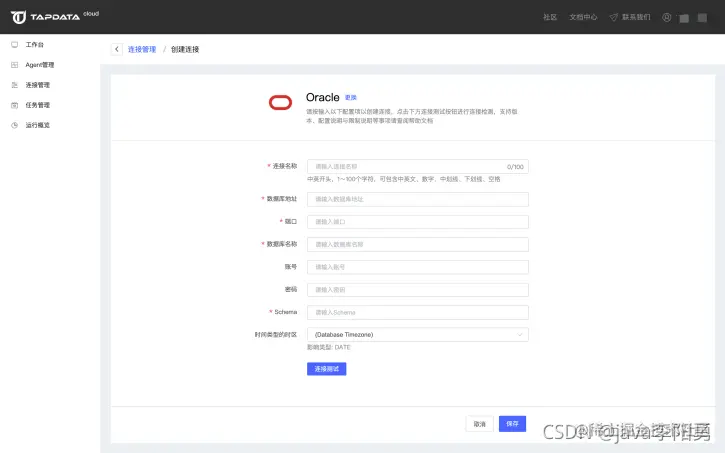Image resolution: width=725 pixels, height=453 pixels.
Task: Click the 任务管理 sidebar icon
Action: 15,105
